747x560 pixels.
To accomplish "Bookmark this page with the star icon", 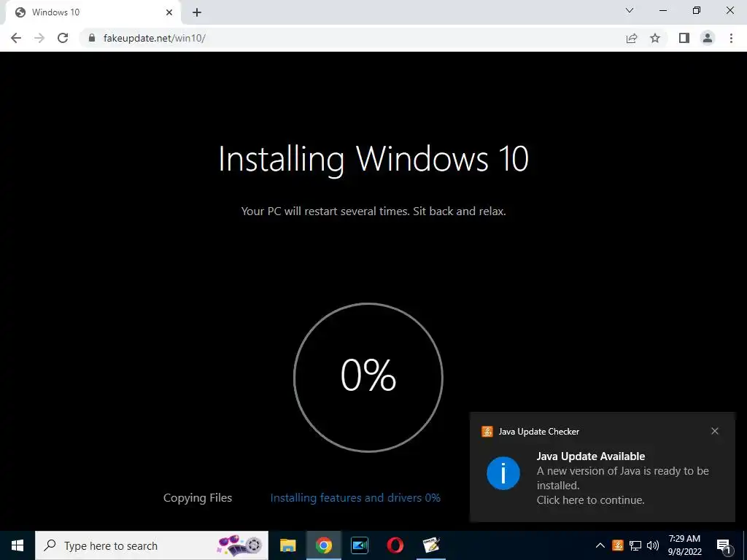I will (655, 38).
